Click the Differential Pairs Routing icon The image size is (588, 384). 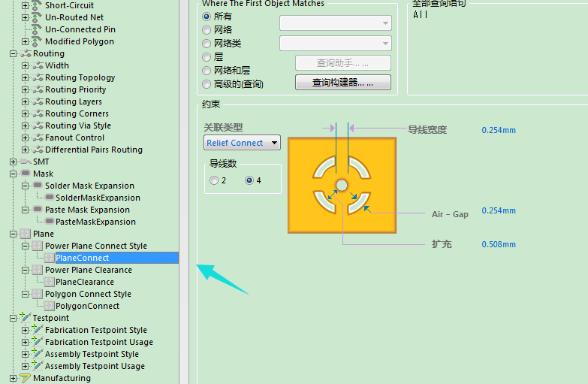[37, 150]
